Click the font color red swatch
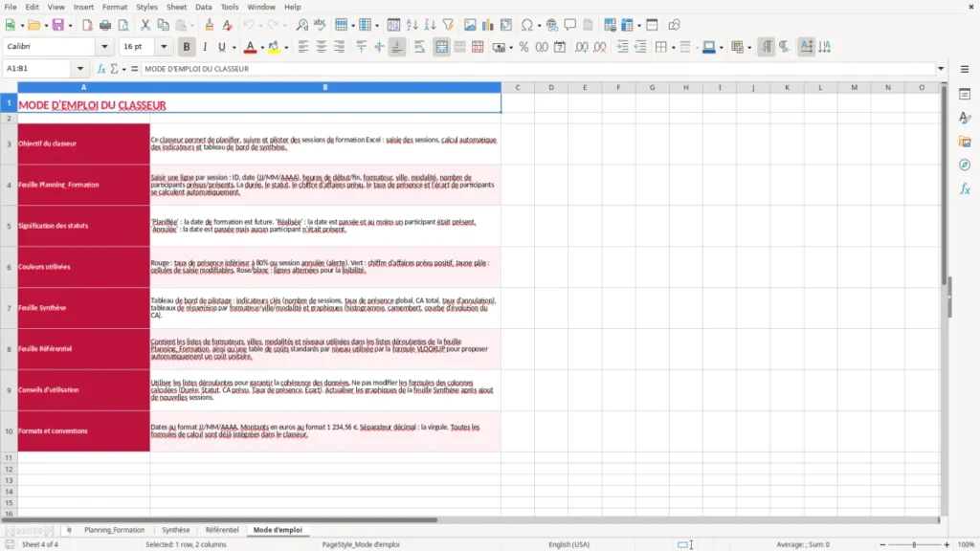This screenshot has width=980, height=551. [250, 47]
